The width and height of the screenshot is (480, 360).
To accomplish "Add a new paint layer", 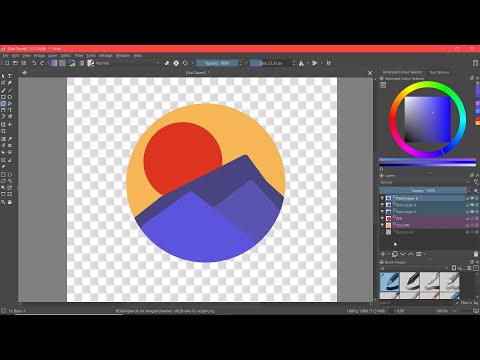I will 383,254.
